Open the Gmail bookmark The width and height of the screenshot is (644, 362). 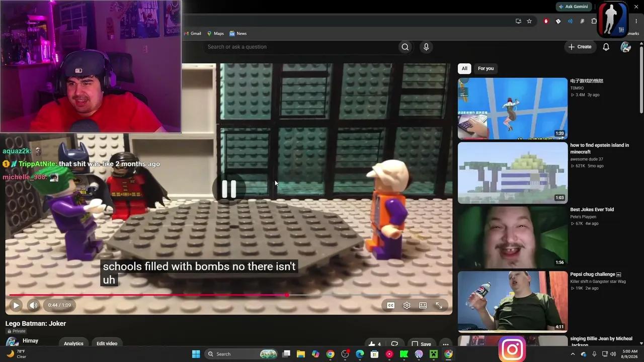192,34
